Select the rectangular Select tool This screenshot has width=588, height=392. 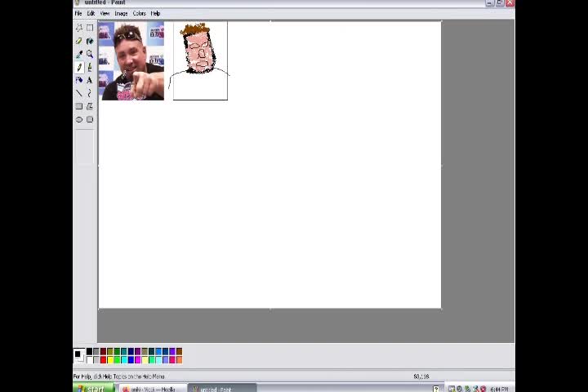click(90, 28)
